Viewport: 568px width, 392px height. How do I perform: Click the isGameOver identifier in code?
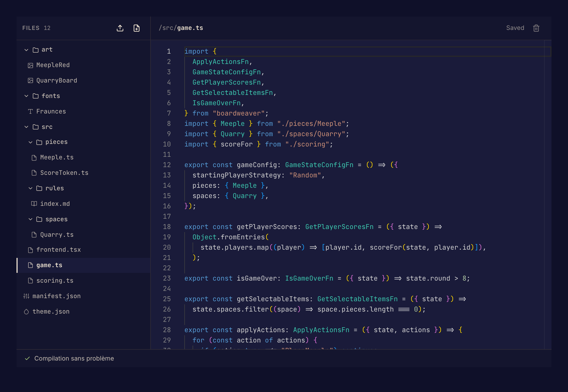pos(257,278)
